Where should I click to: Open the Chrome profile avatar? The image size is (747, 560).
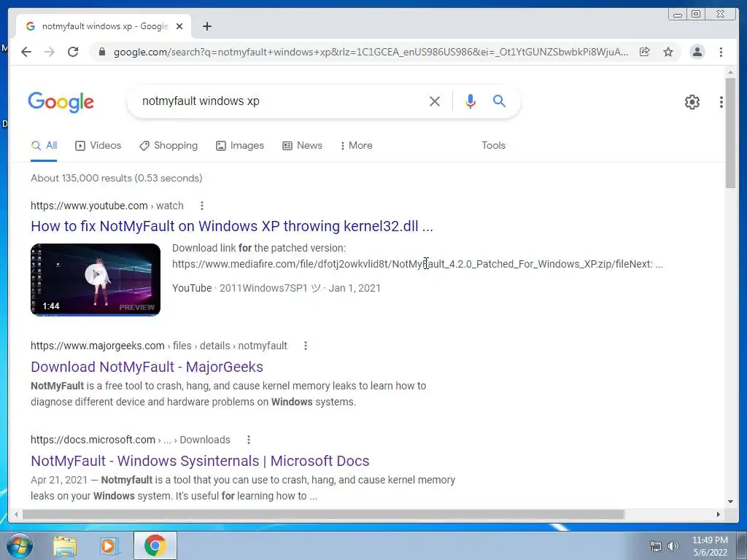pyautogui.click(x=697, y=52)
